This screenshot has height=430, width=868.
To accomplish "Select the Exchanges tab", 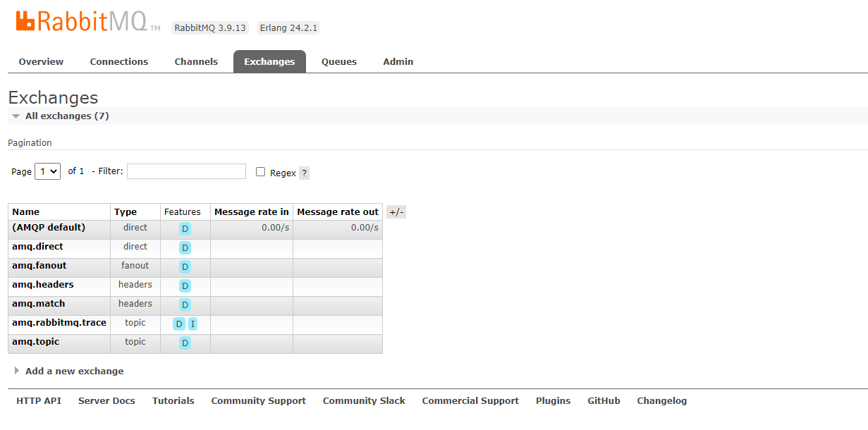I will point(269,61).
